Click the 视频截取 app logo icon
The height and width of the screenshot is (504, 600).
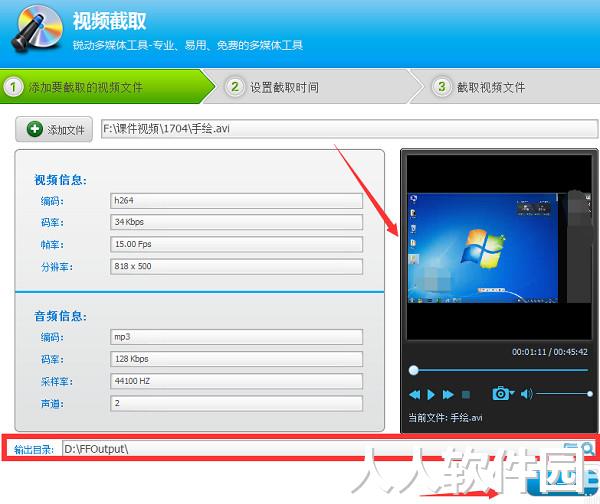(x=37, y=29)
